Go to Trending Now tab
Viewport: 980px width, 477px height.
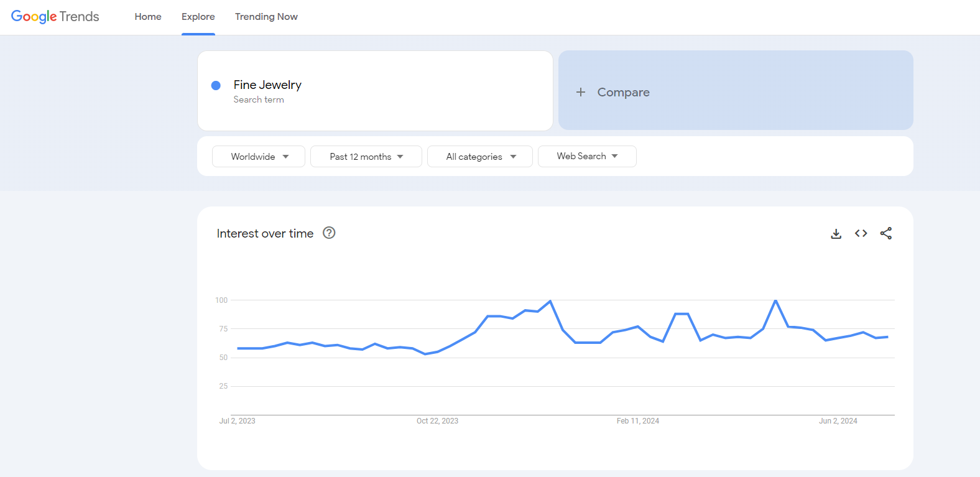coord(266,17)
